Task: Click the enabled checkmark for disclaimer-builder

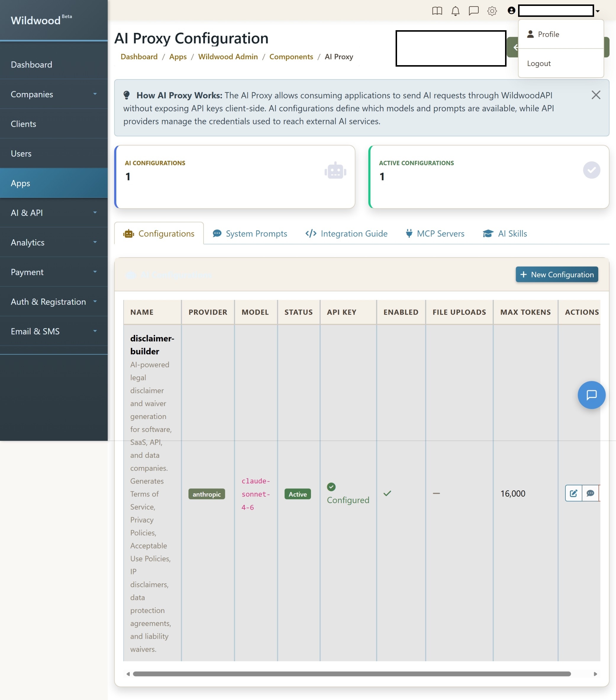Action: click(x=387, y=493)
